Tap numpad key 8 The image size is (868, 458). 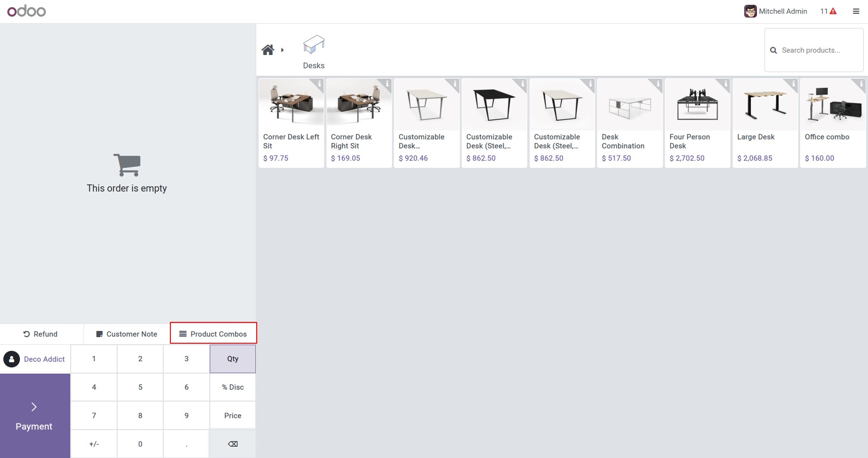pos(140,416)
